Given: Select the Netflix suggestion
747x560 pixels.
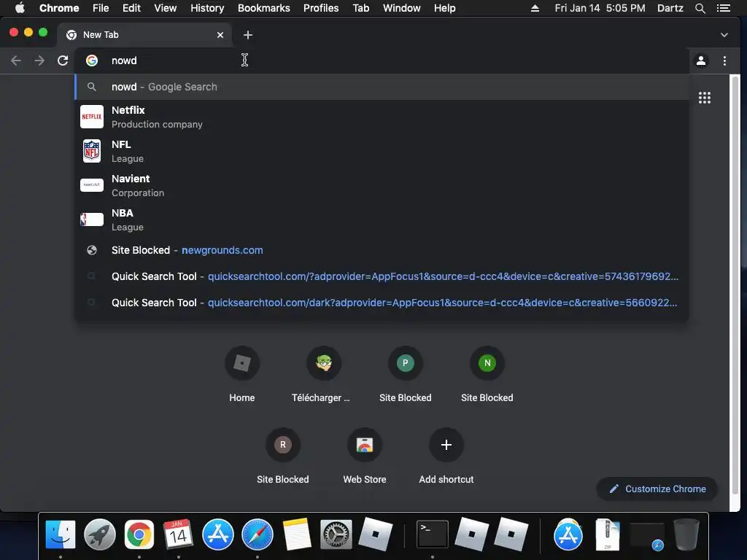Looking at the screenshot, I should 382,117.
